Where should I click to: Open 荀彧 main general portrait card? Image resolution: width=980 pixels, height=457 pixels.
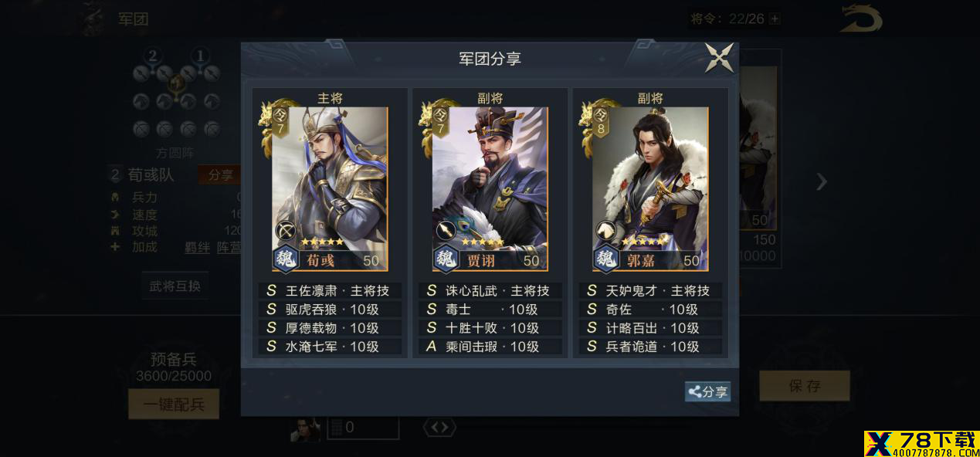[x=330, y=189]
